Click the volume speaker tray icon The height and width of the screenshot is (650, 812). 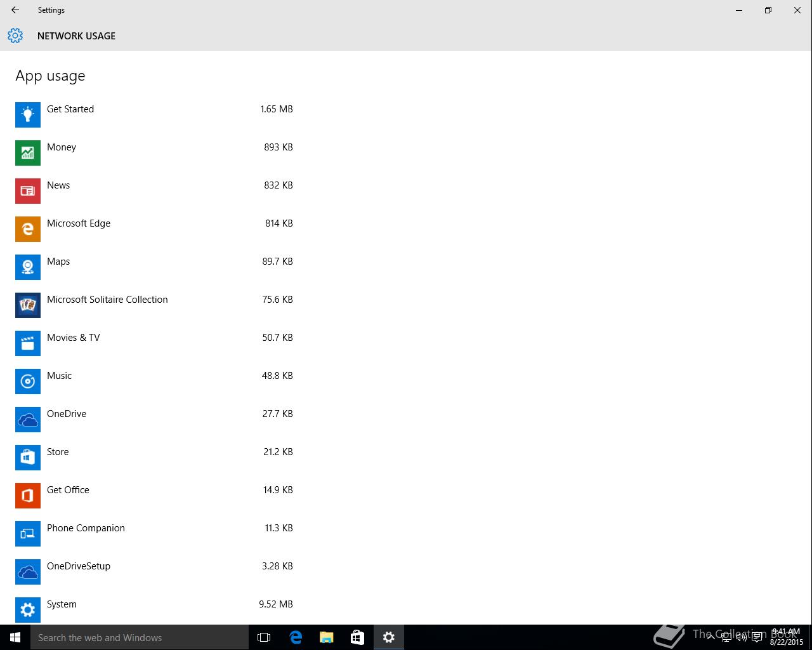pos(742,637)
